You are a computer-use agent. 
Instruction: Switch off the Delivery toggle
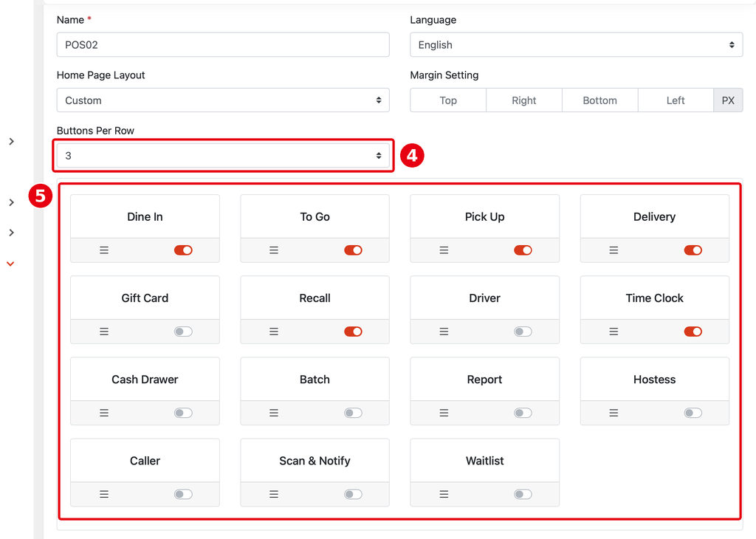click(693, 250)
